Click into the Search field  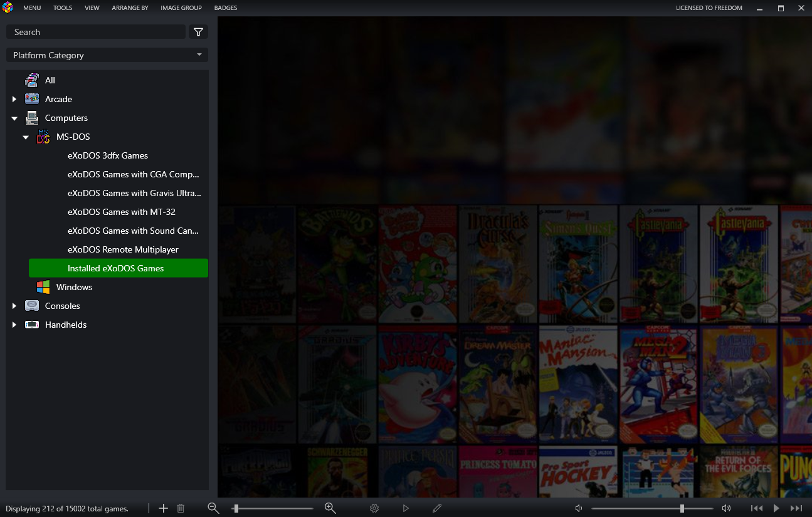coord(96,32)
